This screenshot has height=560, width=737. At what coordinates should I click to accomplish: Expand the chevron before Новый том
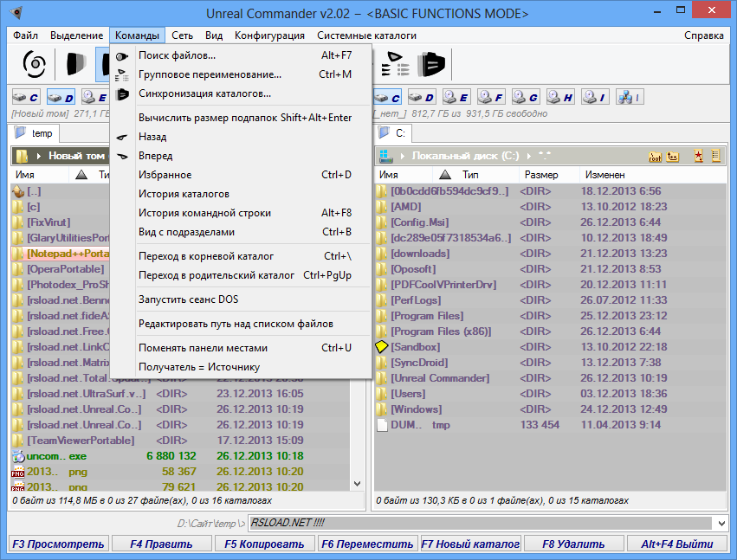click(x=39, y=156)
